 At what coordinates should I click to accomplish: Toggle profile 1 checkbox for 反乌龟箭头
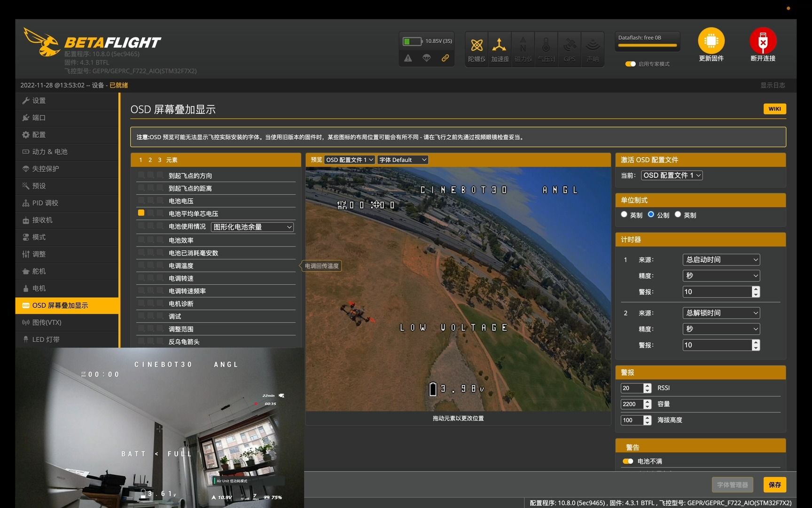pyautogui.click(x=141, y=341)
